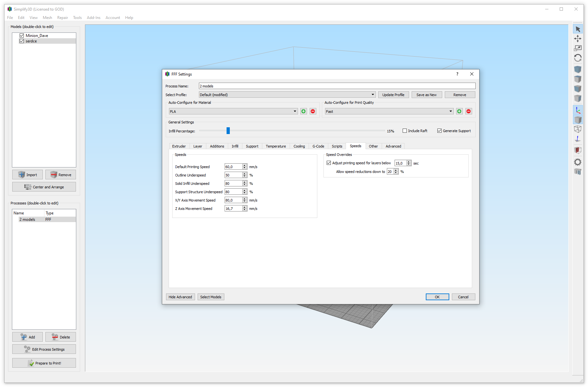
Task: Switch to the side view cube
Action: pos(578,98)
